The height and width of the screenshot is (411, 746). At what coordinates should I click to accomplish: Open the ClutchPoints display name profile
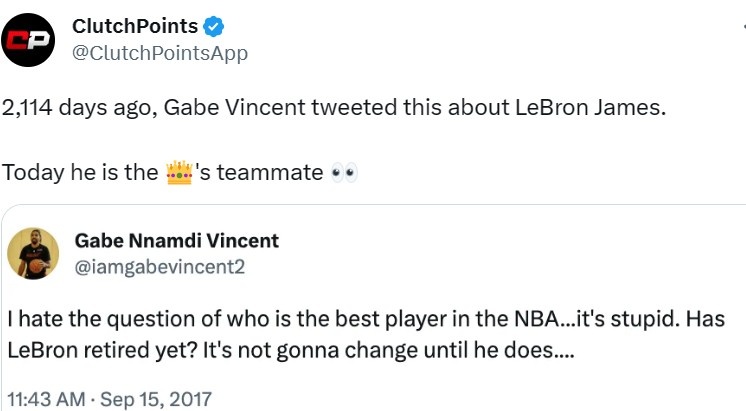pos(135,26)
